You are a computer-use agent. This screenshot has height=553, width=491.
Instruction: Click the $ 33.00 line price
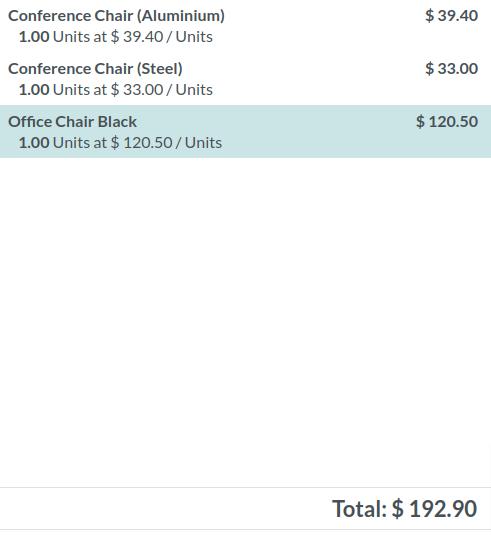tap(451, 68)
